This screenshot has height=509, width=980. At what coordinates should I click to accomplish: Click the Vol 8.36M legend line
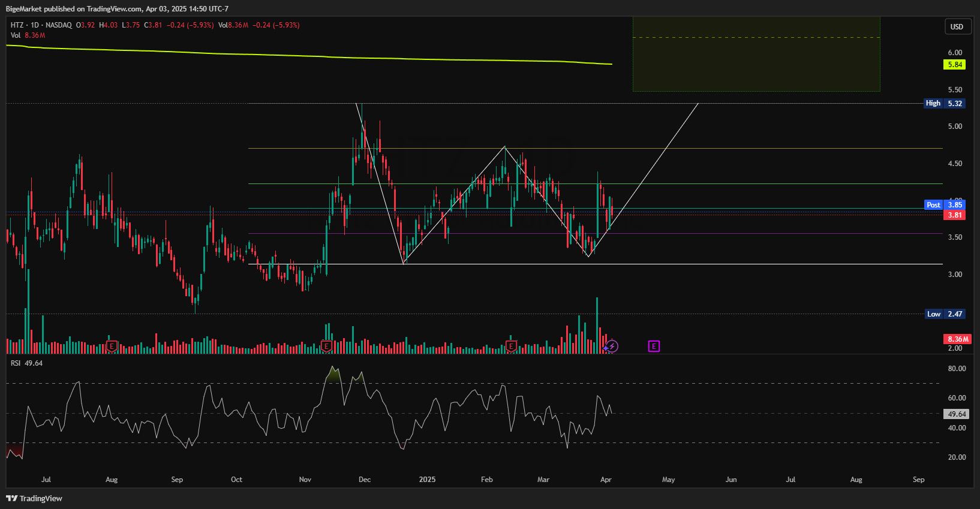pyautogui.click(x=28, y=35)
